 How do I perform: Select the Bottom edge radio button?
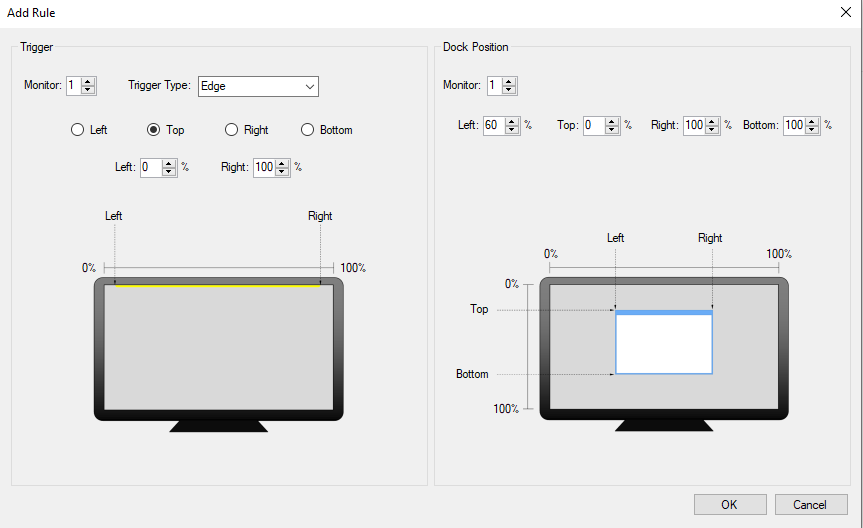click(307, 130)
